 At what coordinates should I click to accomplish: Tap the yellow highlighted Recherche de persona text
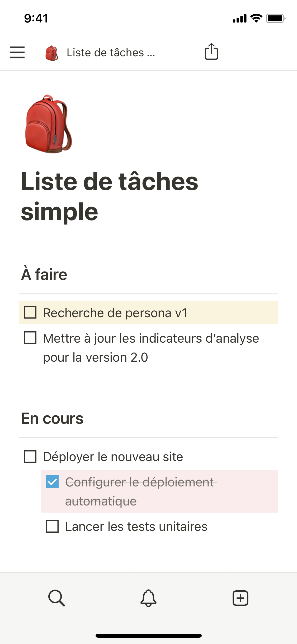pos(115,313)
